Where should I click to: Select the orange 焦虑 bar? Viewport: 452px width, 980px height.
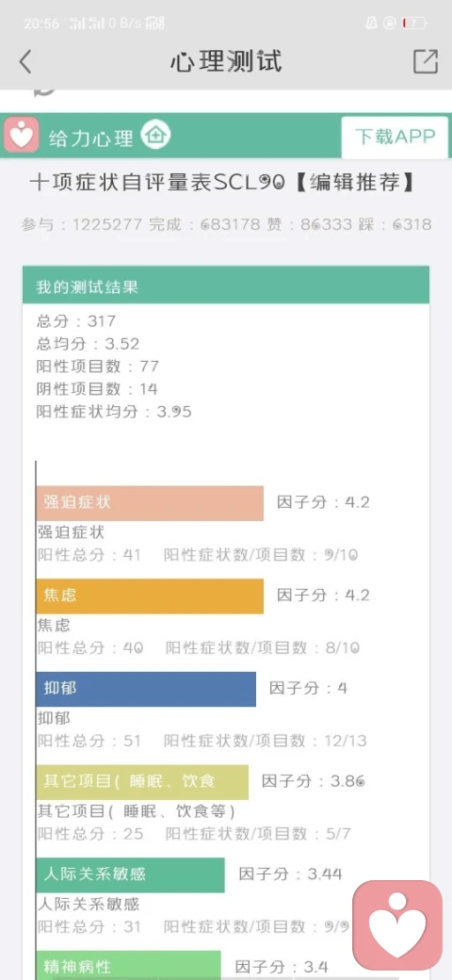[150, 596]
